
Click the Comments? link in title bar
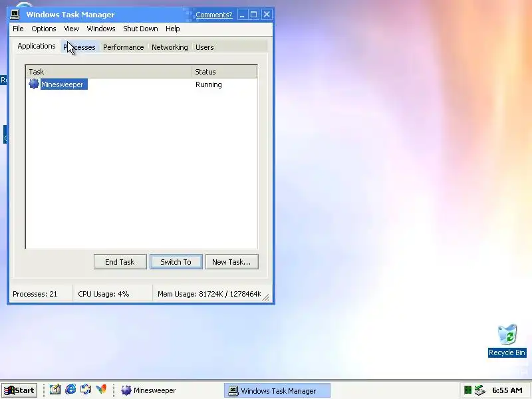[214, 15]
